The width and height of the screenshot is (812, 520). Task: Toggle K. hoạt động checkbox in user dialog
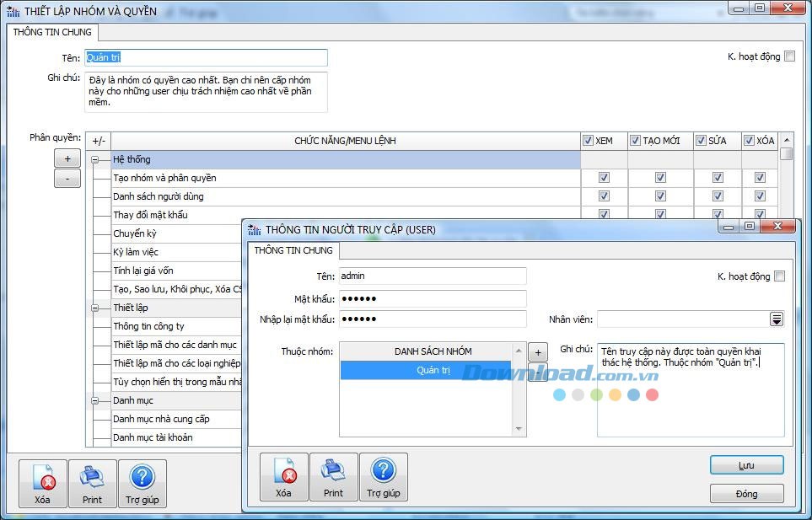click(779, 276)
